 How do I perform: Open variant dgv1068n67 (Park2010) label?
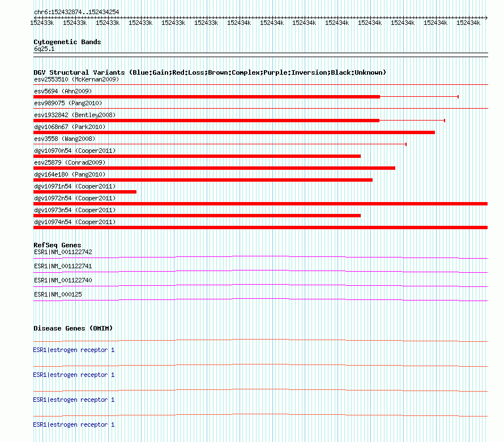[x=70, y=127]
